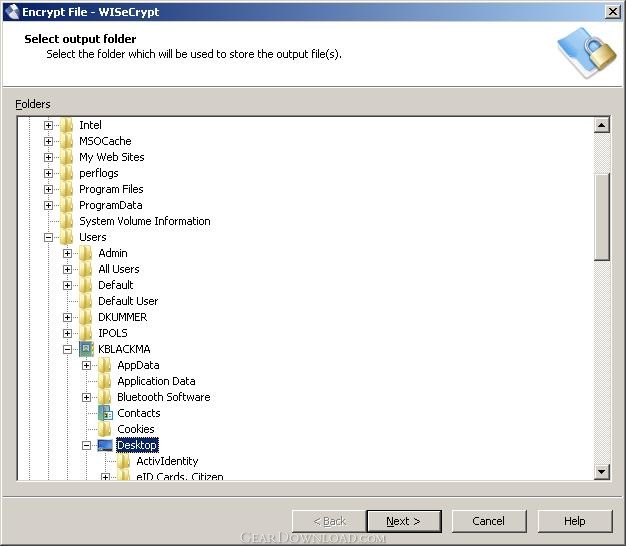Image resolution: width=626 pixels, height=546 pixels.
Task: Click the MSOCache folder icon
Action: coord(67,141)
